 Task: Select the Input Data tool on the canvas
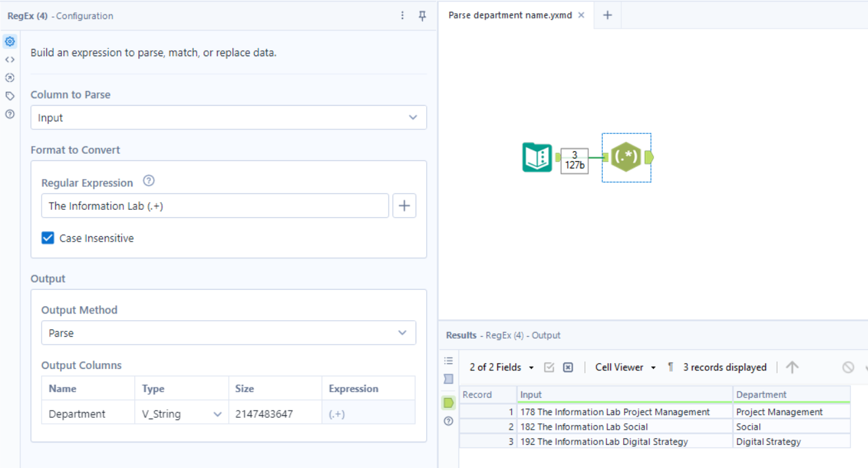click(537, 157)
